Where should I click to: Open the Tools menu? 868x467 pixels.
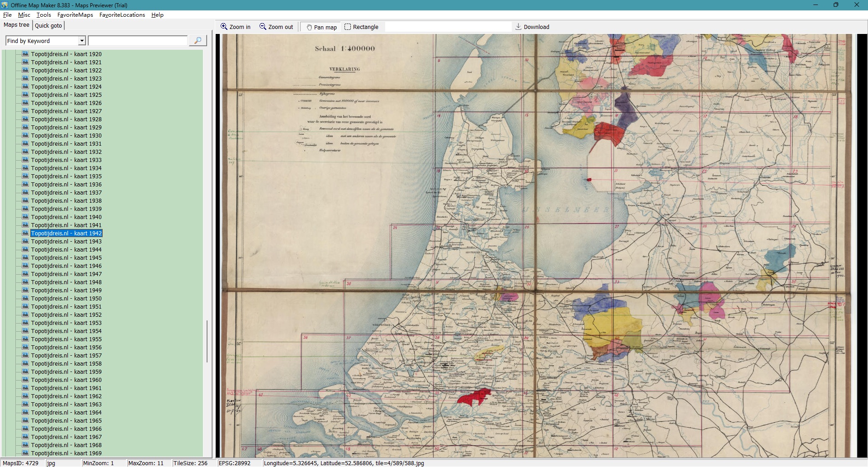[43, 15]
